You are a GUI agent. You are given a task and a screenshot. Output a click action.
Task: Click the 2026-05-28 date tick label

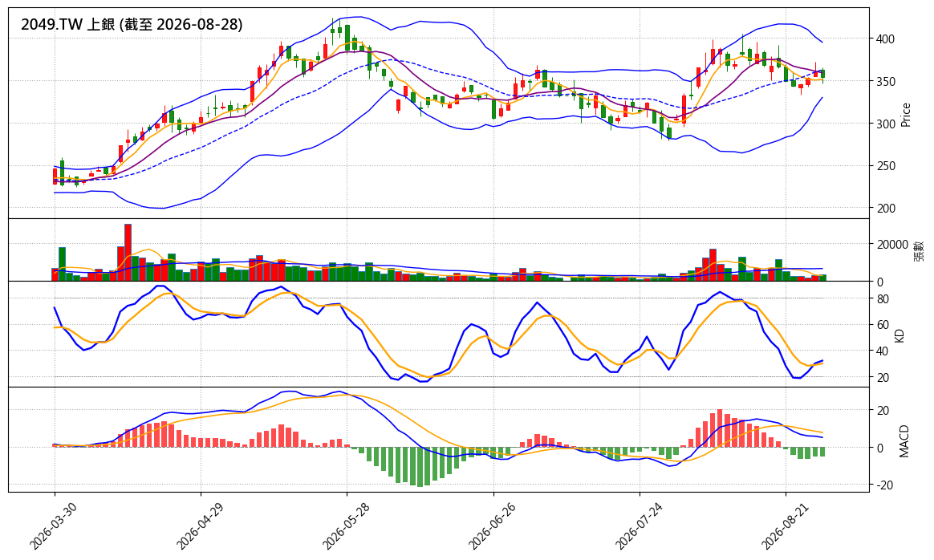345,525
